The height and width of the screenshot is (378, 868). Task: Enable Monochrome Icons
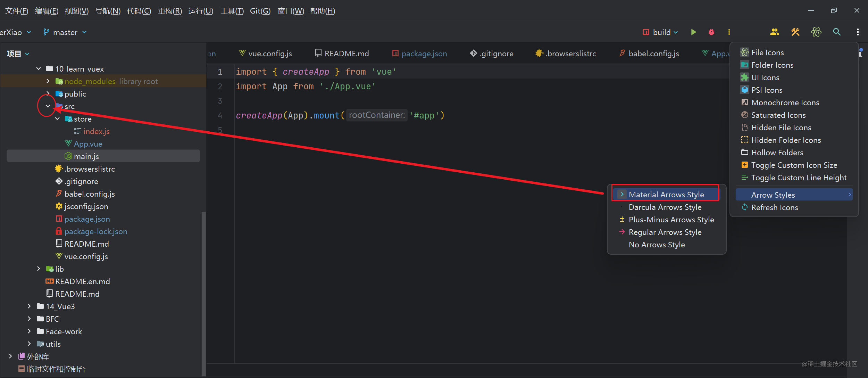point(784,102)
